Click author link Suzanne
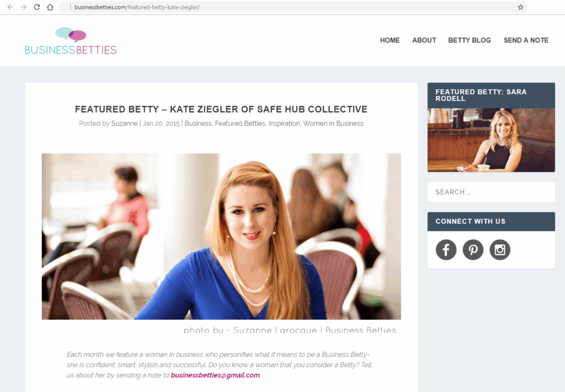Screen dimensions: 565x392 [124, 123]
